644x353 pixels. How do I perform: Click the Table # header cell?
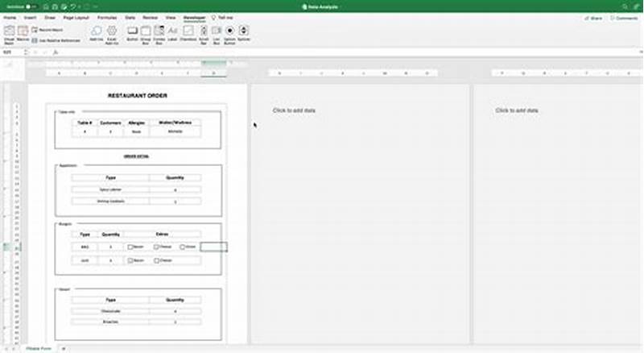tap(85, 123)
